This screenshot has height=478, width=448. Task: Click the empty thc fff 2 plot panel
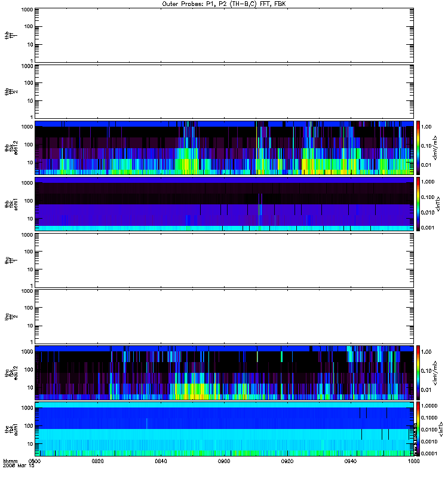[224, 317]
